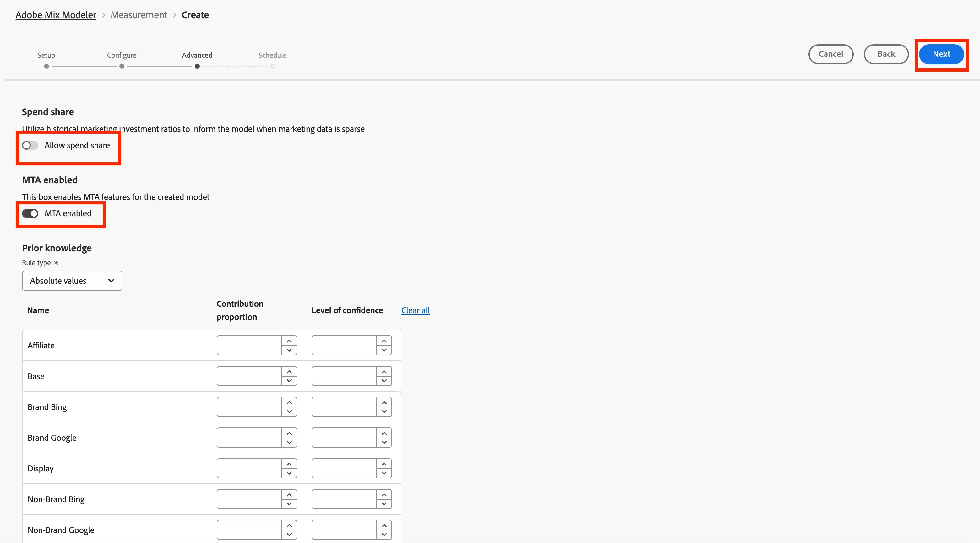
Task: Increase Affiliate level of confidence up arrow
Action: click(384, 341)
